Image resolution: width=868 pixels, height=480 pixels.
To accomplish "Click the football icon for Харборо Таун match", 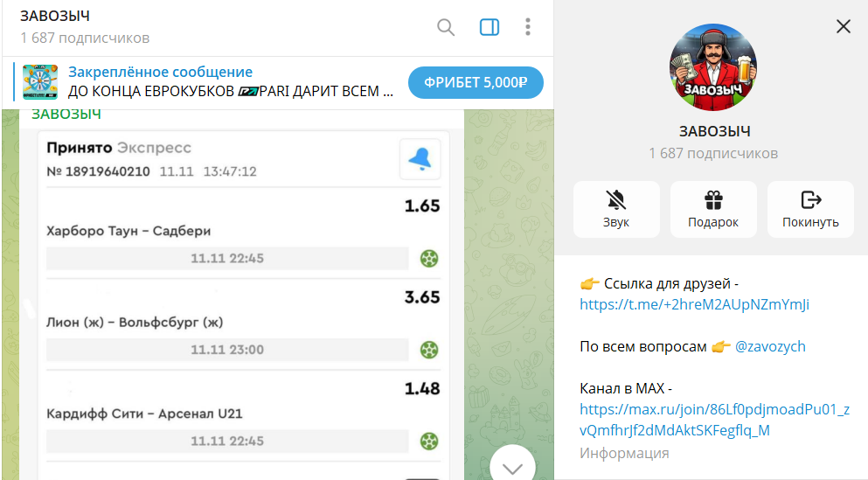I will click(429, 259).
